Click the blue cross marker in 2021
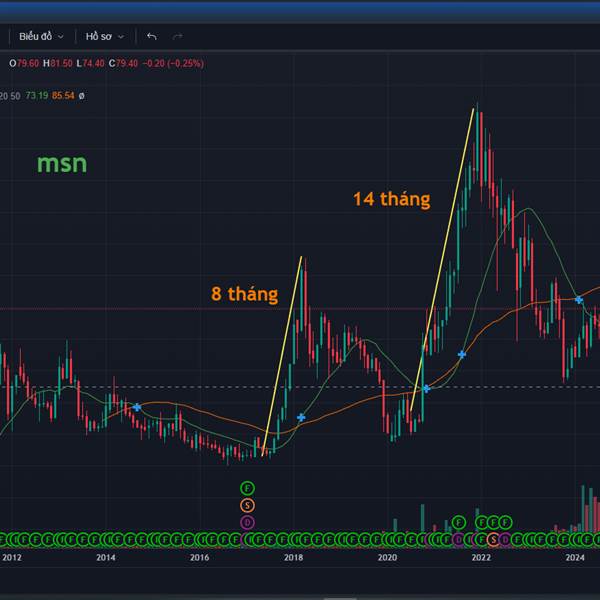Image resolution: width=600 pixels, height=600 pixels. pyautogui.click(x=462, y=354)
